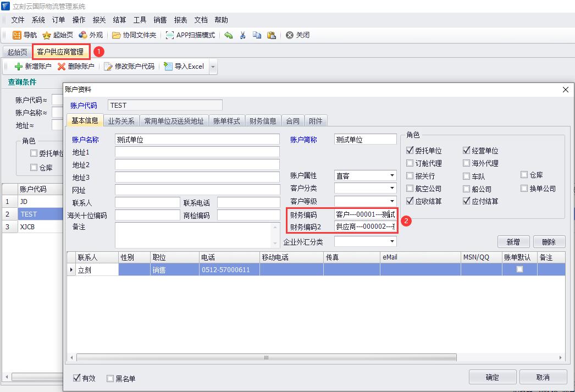Viewport: 575px width, 392px height.
Task: Enable the 黑名单 checkbox
Action: tap(110, 378)
